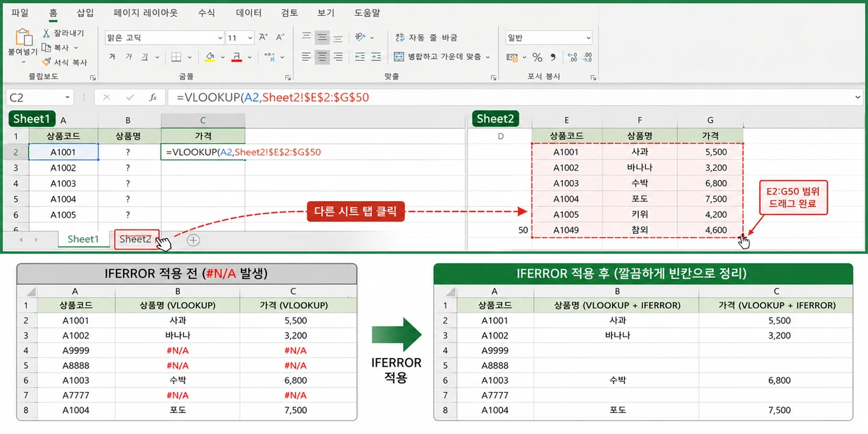Click next sheet navigation arrow

click(37, 239)
